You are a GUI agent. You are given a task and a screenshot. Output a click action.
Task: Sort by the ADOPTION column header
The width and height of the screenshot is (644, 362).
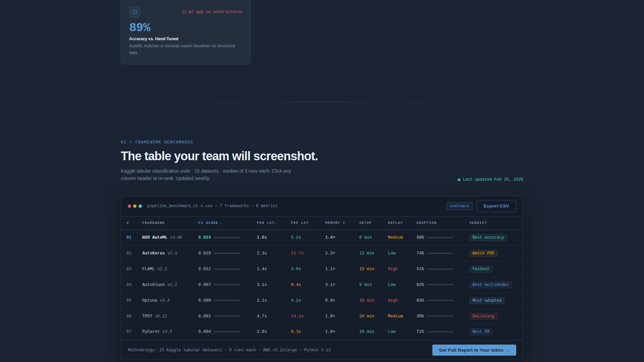[x=426, y=223]
